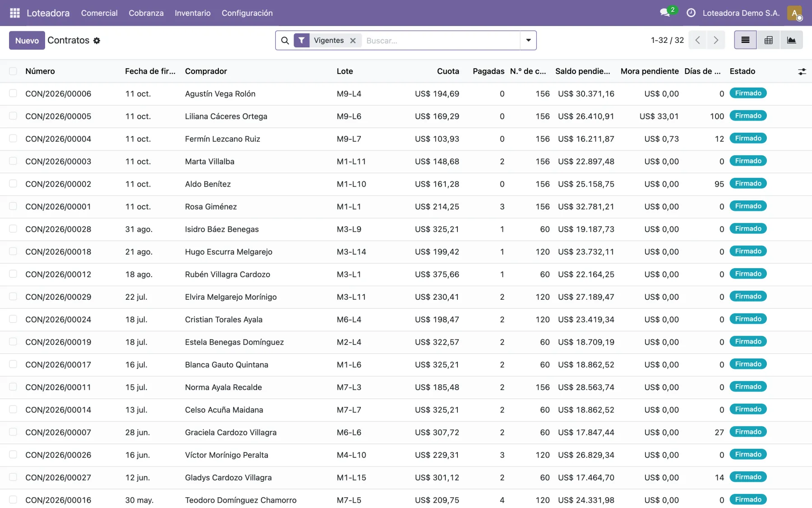Click the US$ 33,01 mora cell
The width and height of the screenshot is (812, 508).
[659, 117]
